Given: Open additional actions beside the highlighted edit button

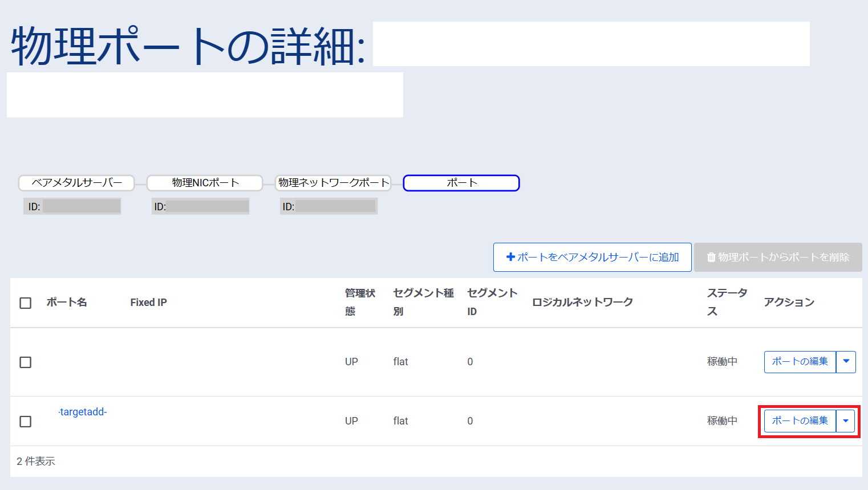Looking at the screenshot, I should [846, 421].
